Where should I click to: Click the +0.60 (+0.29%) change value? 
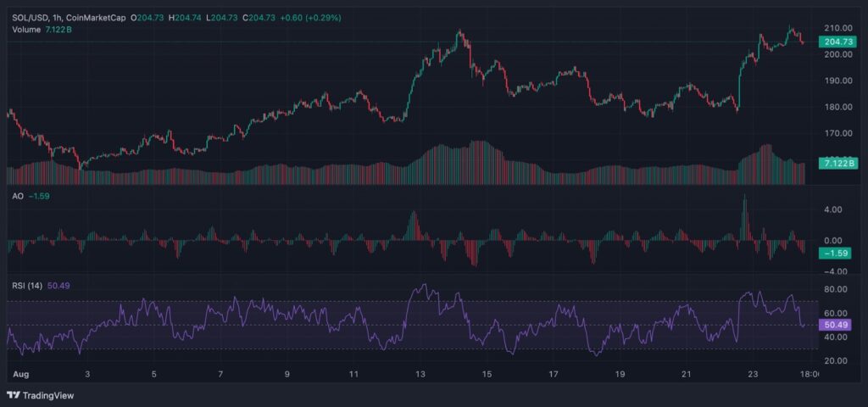(x=310, y=18)
